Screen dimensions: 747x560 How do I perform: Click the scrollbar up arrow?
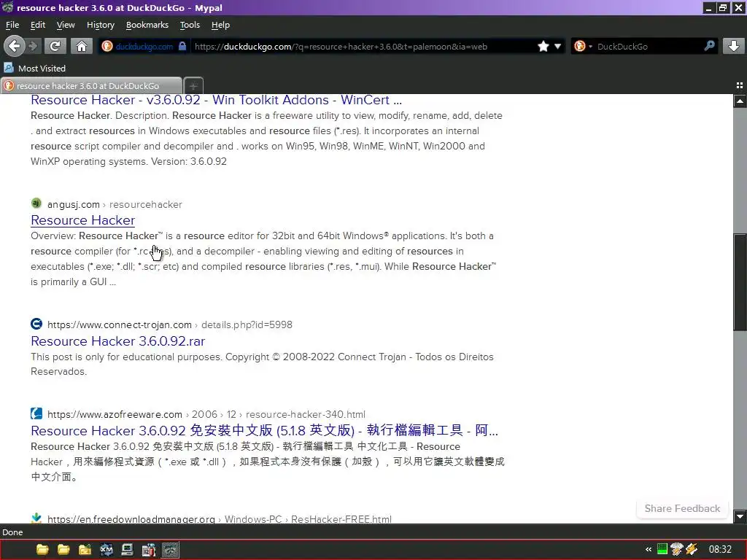click(x=740, y=101)
